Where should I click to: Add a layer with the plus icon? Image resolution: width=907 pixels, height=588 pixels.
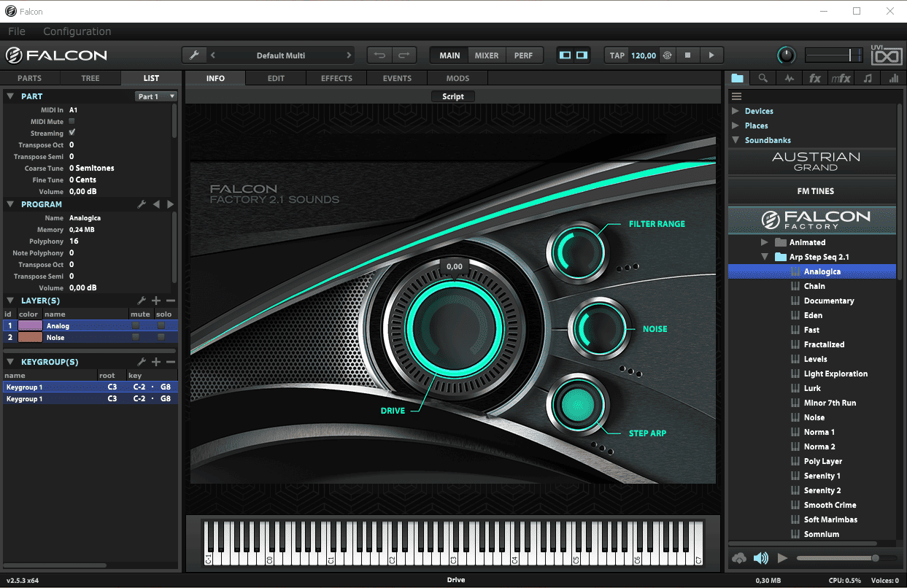[x=156, y=301]
